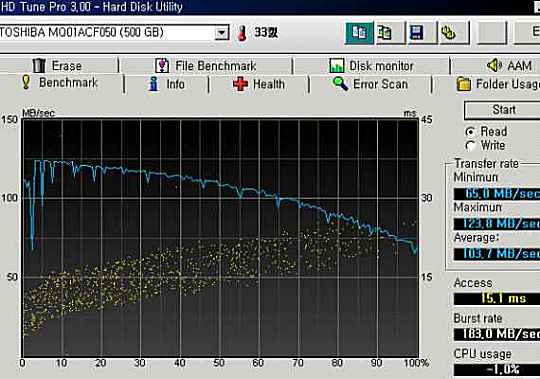Click the Start benchmark button
The width and height of the screenshot is (540, 379).
tap(502, 110)
